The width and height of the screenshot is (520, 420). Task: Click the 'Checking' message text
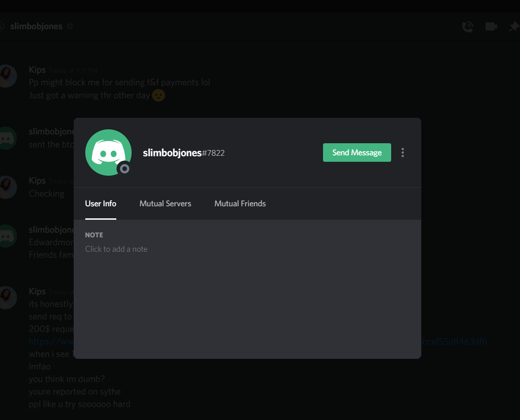tap(47, 194)
